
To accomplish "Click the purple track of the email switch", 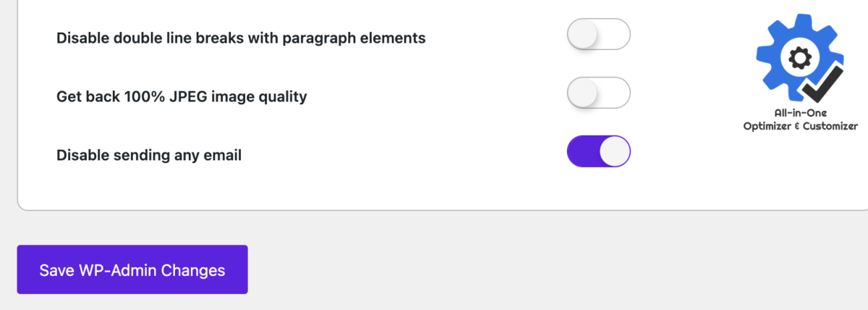I will [x=583, y=151].
